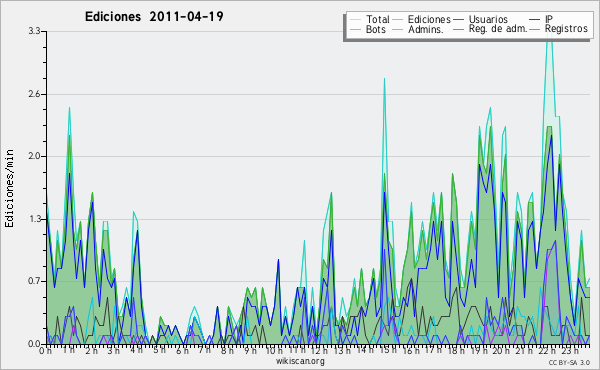Click the 3.3 value on the y-axis
Image resolution: width=600 pixels, height=370 pixels.
34,31
